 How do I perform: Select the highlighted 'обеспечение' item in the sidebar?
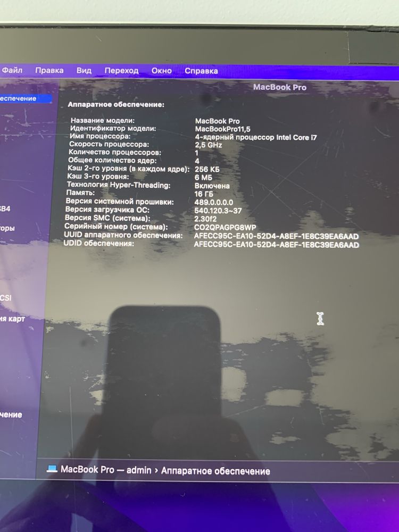pos(26,99)
